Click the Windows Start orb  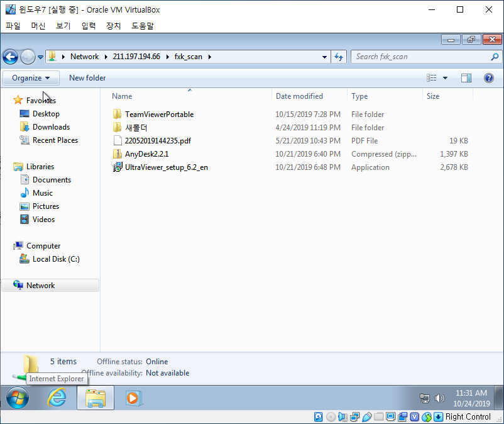18,398
